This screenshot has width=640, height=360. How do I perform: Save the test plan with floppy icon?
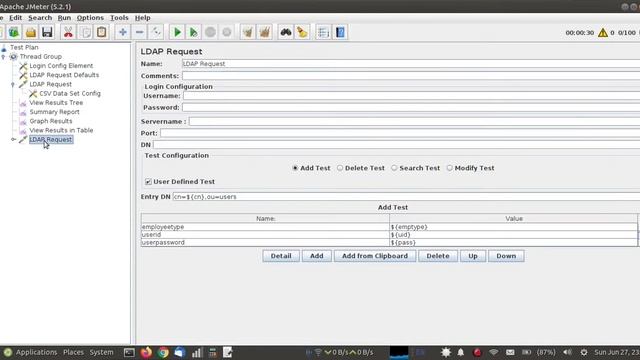pos(47,32)
